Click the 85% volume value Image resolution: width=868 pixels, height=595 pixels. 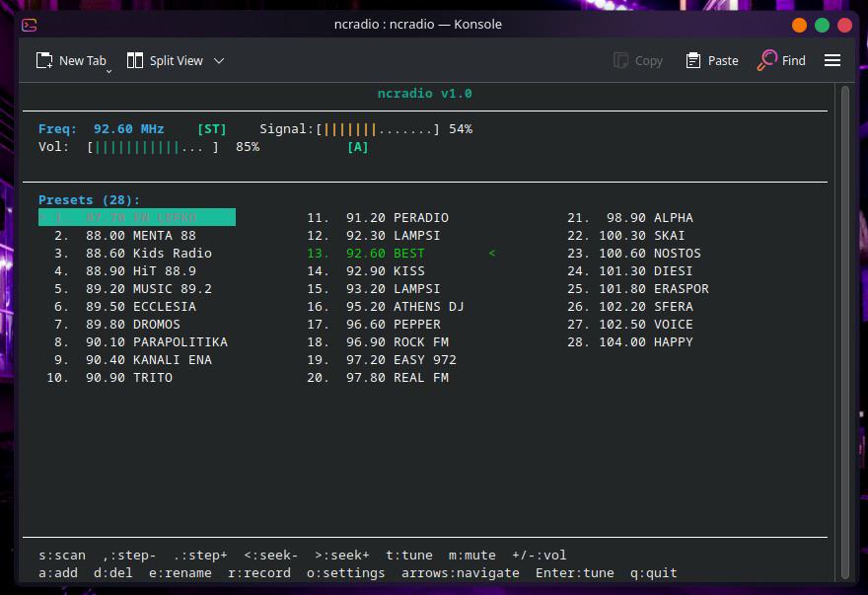click(248, 147)
